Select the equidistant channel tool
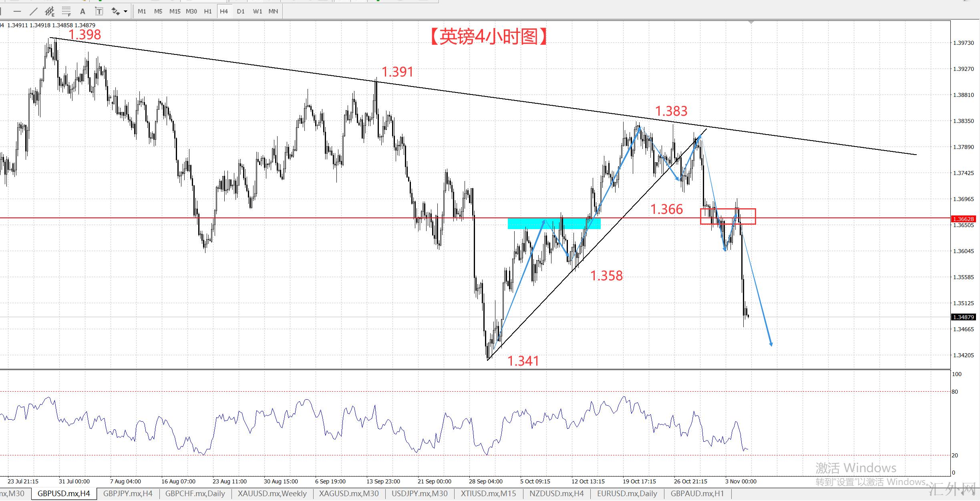The width and height of the screenshot is (980, 501). coord(50,12)
